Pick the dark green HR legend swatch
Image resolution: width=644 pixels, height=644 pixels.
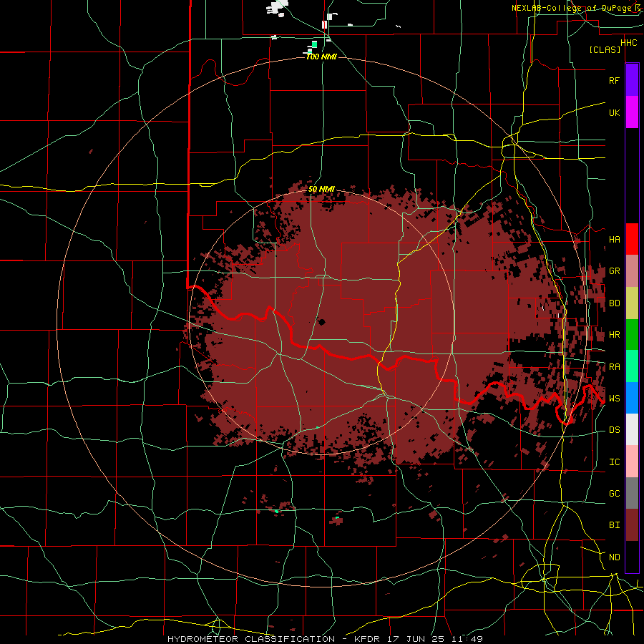tap(632, 335)
